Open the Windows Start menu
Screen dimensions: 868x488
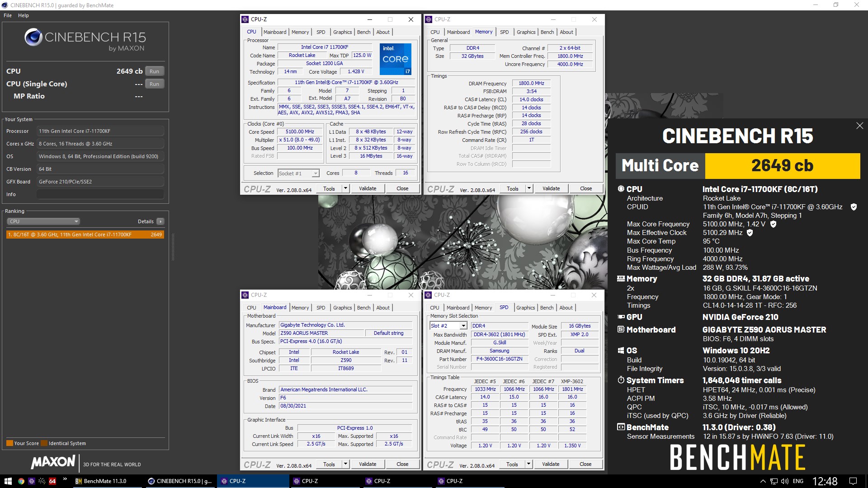(8, 481)
